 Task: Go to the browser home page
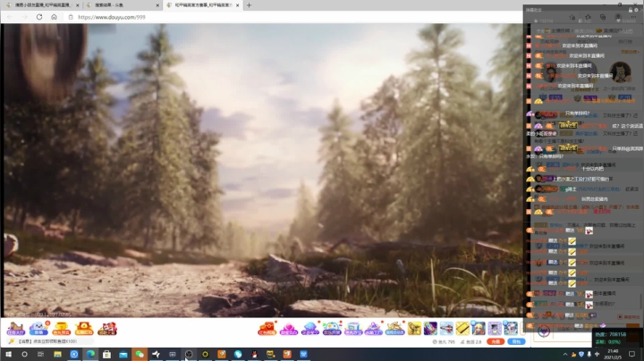coord(54,17)
